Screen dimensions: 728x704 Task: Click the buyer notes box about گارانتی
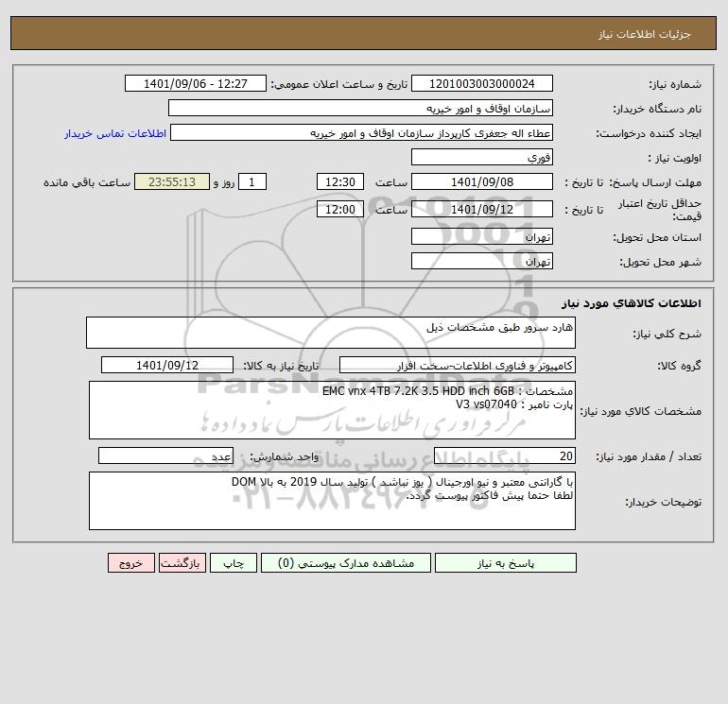(x=332, y=501)
